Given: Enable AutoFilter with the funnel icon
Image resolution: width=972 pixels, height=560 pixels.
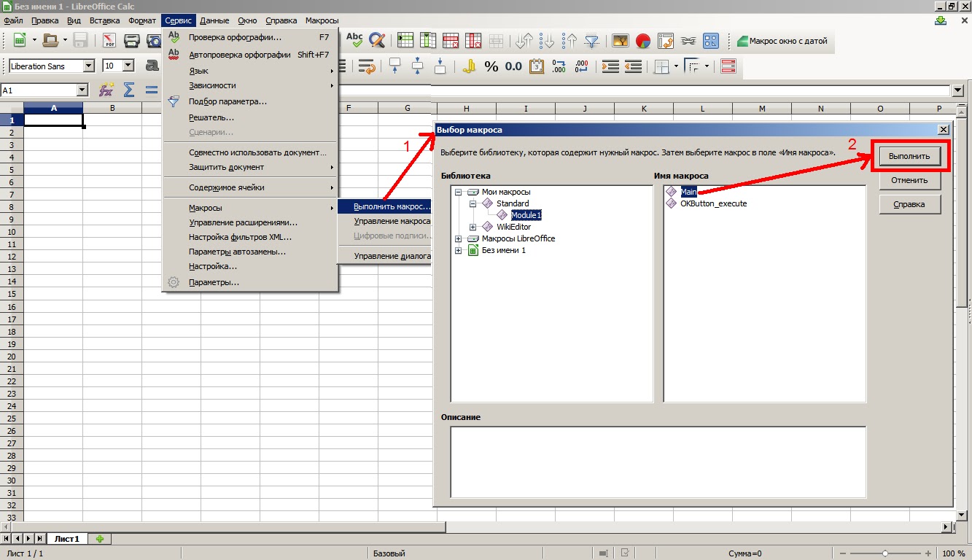Looking at the screenshot, I should [591, 41].
